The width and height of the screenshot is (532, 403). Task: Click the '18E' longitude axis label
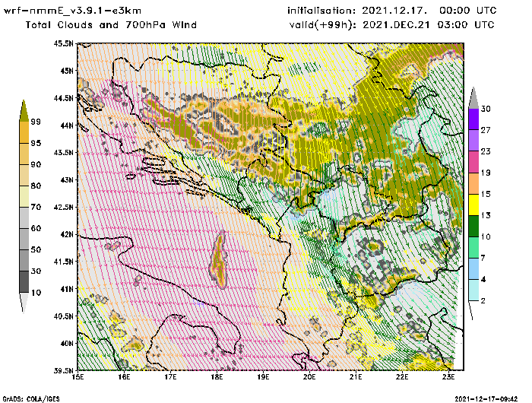coord(217,377)
